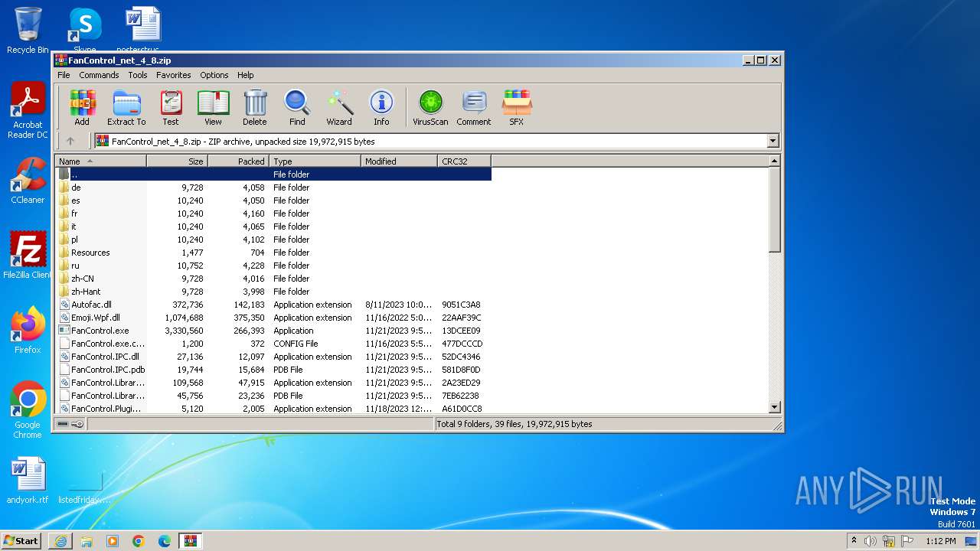Click the Delete trash icon

[x=255, y=108]
